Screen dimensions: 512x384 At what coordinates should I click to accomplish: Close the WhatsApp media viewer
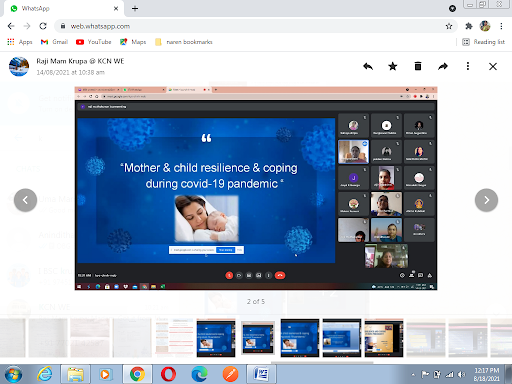493,66
